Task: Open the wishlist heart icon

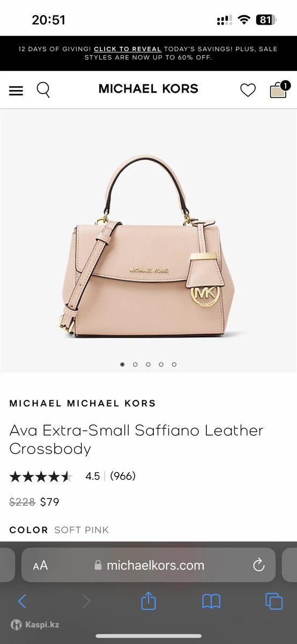Action: click(x=248, y=90)
